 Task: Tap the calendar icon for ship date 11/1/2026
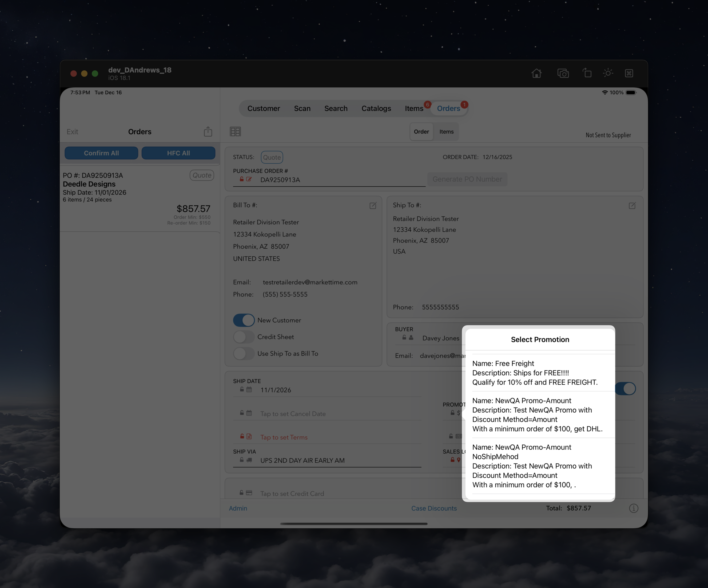(249, 389)
